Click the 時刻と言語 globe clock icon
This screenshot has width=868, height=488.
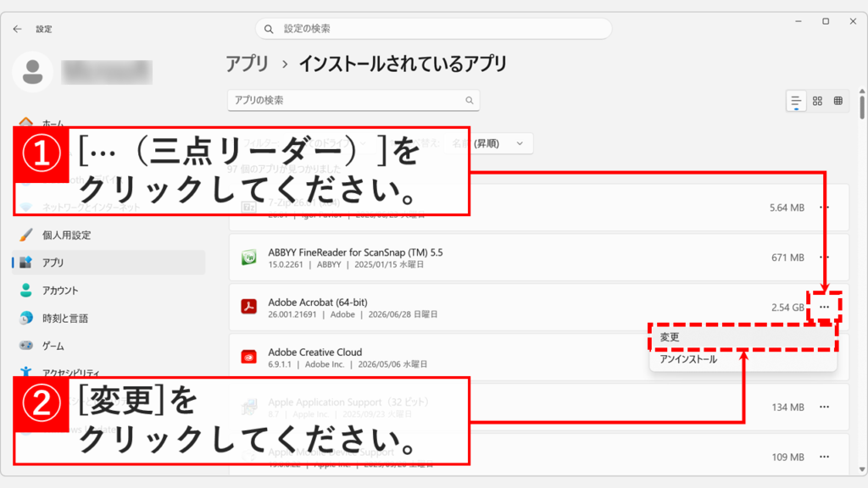[26, 319]
